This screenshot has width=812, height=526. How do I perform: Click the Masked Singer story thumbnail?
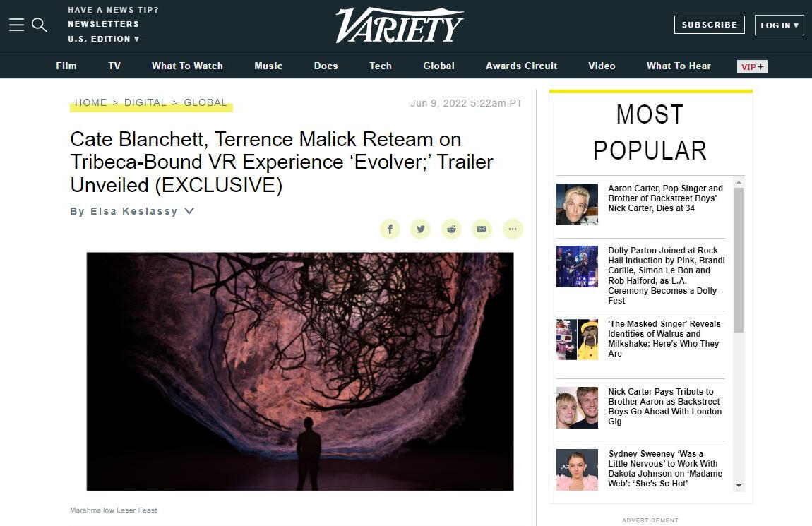(x=577, y=340)
